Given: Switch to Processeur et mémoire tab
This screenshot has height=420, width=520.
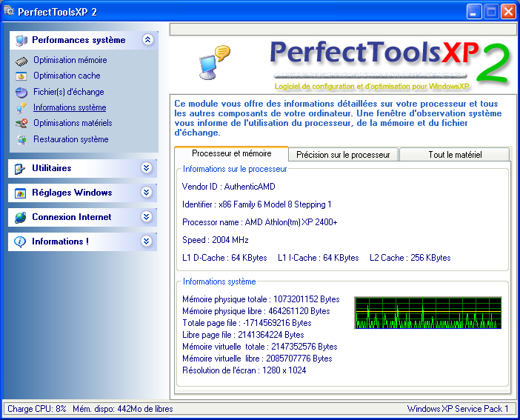Looking at the screenshot, I should point(231,153).
